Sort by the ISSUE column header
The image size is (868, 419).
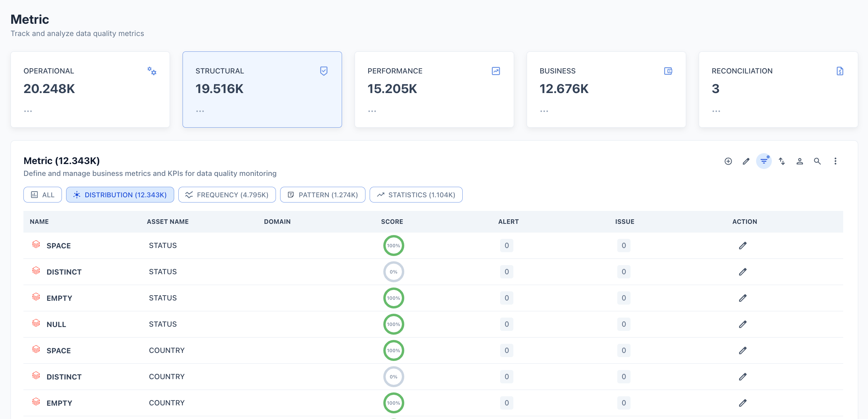click(x=625, y=222)
